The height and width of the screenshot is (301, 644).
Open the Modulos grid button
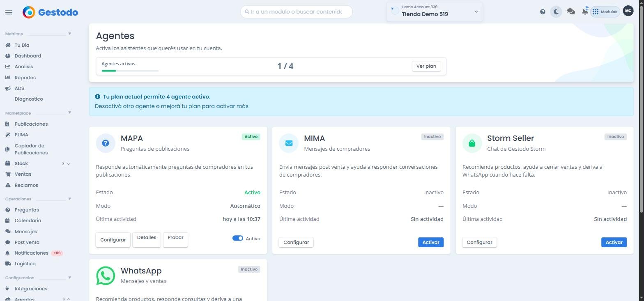point(605,12)
